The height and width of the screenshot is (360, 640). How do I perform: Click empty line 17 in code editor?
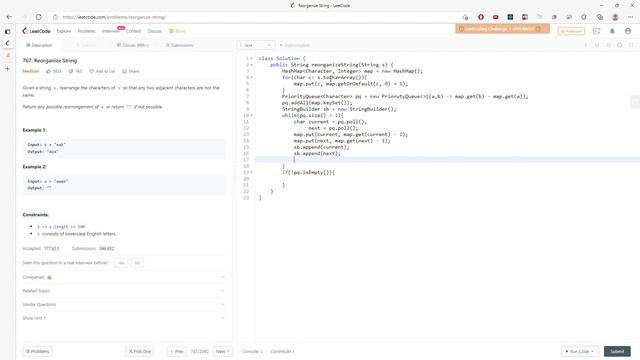point(447,160)
